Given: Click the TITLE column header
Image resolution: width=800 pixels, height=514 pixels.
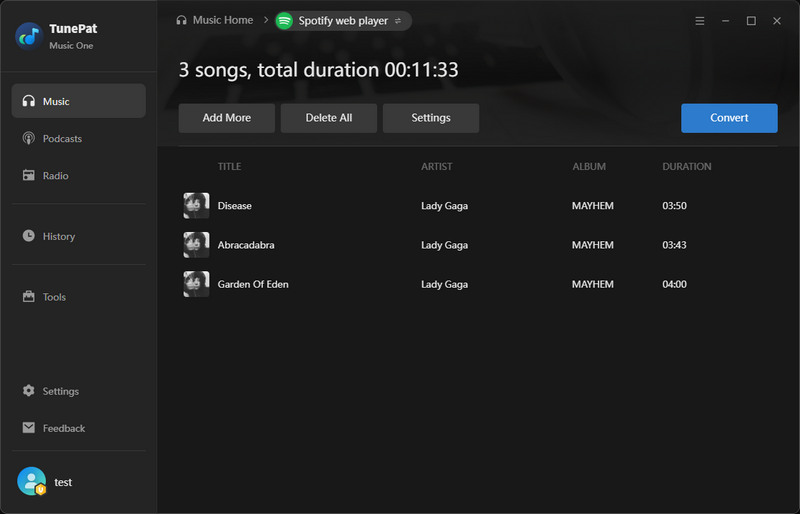Looking at the screenshot, I should [230, 166].
